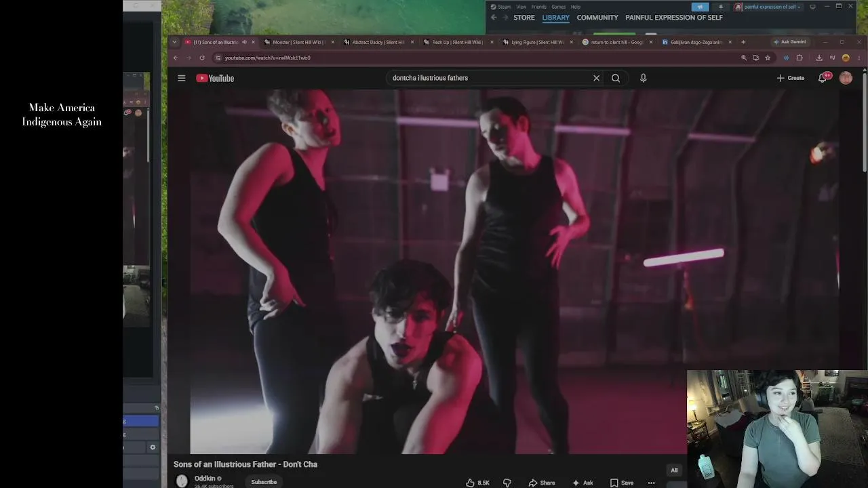Go to the YouTube home logo
Viewport: 868px width, 488px height.
215,78
